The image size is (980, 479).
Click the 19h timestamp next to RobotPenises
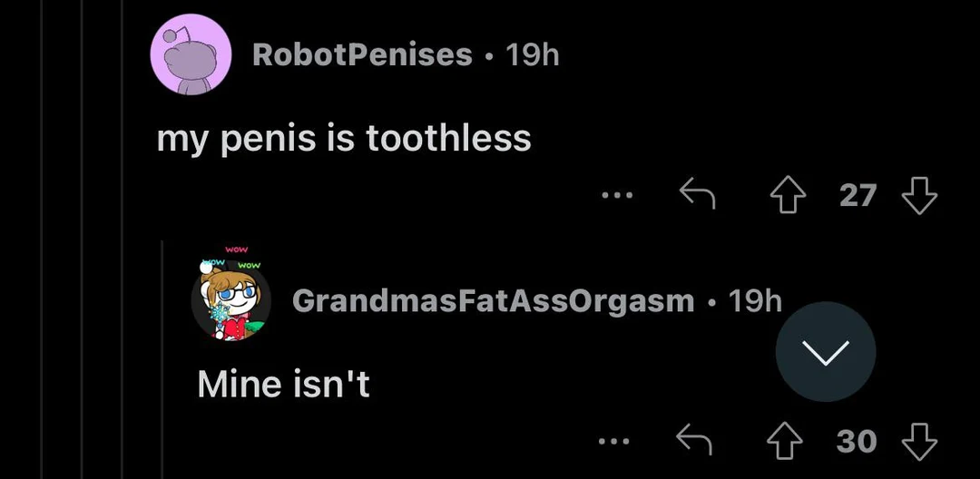[532, 54]
